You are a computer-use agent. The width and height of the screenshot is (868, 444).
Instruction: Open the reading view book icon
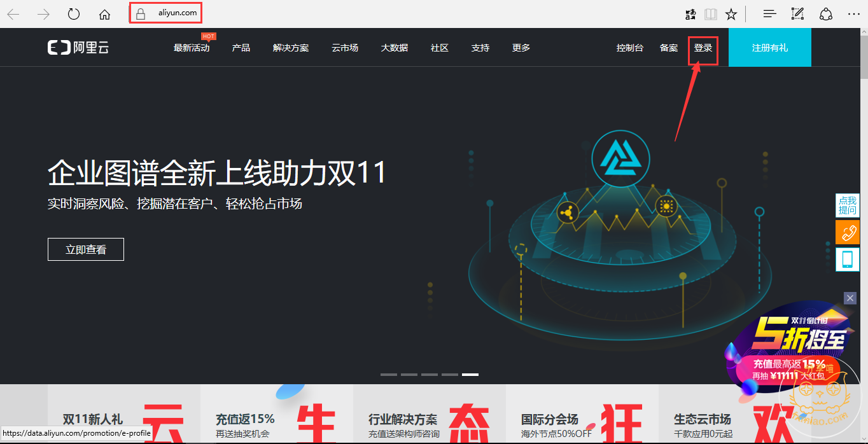click(x=711, y=14)
